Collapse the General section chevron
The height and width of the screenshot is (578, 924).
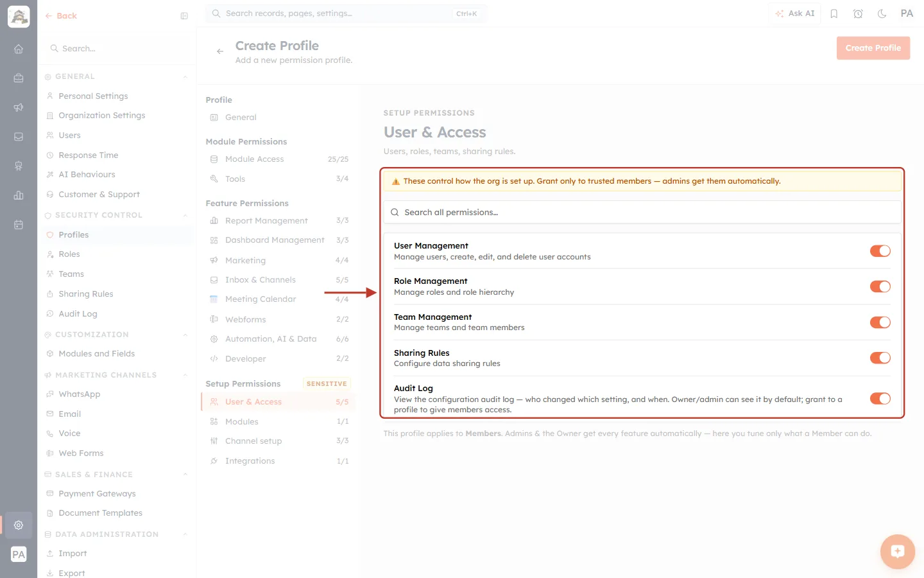pos(185,77)
